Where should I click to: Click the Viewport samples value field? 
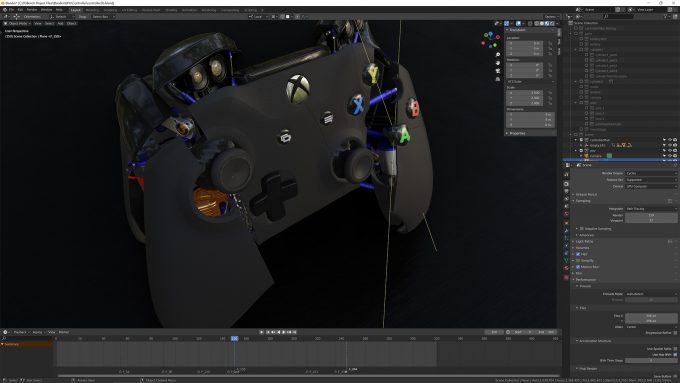coord(651,220)
